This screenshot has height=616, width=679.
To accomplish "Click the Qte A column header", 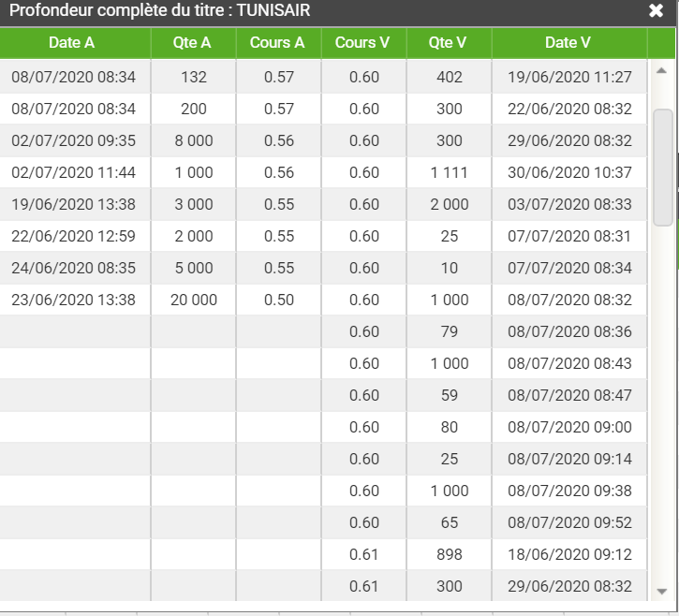I will click(x=193, y=43).
